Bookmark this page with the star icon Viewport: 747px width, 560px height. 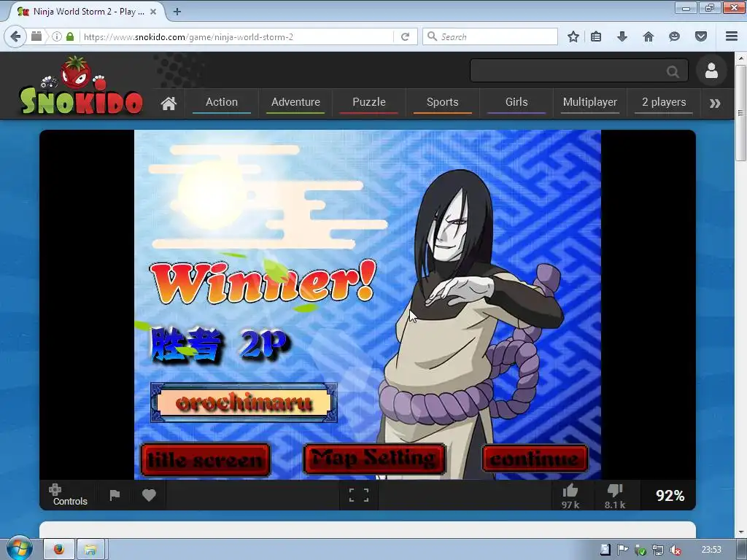(x=573, y=36)
